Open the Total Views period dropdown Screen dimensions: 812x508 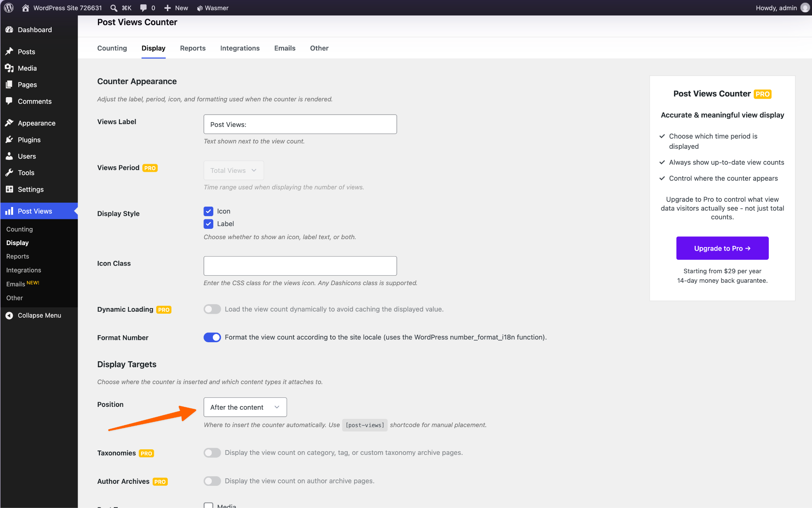(234, 171)
